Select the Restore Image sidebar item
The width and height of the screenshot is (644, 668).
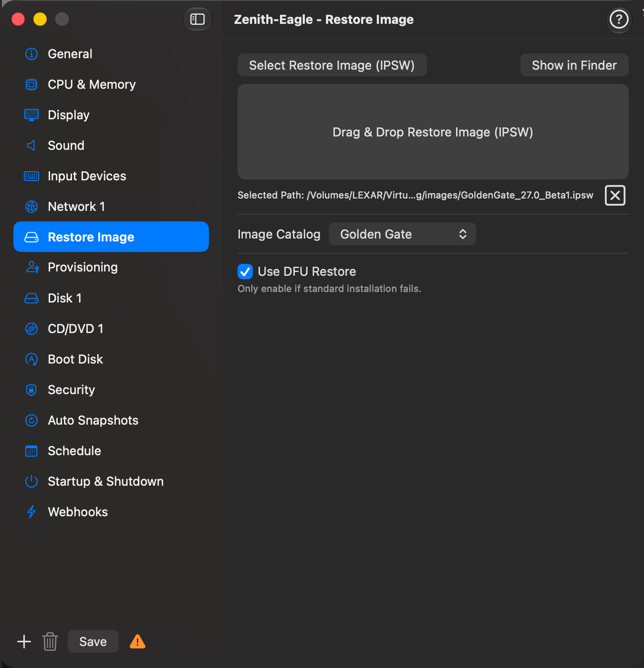point(111,237)
